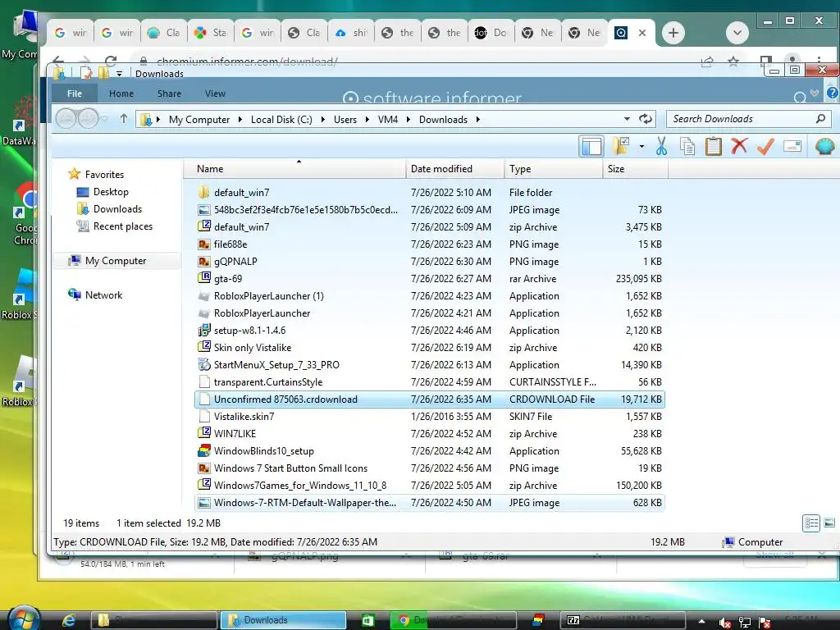Select the WindowBlinds10_setup application icon

pyautogui.click(x=203, y=450)
